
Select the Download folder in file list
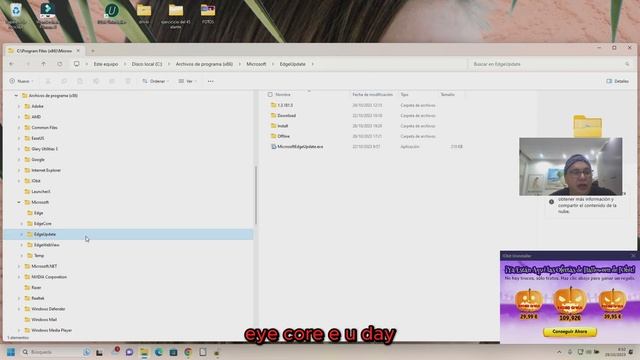287,116
